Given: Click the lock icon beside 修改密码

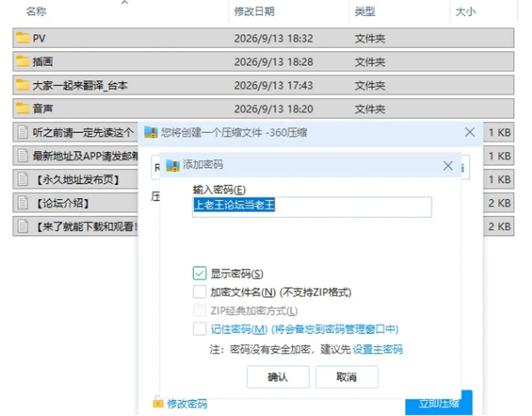Looking at the screenshot, I should pos(158,402).
